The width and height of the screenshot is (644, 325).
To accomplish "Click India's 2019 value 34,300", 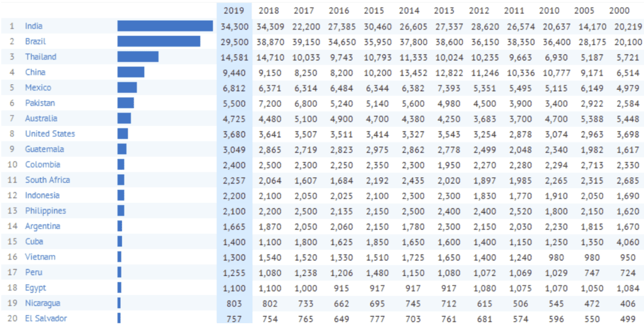I will coord(235,26).
